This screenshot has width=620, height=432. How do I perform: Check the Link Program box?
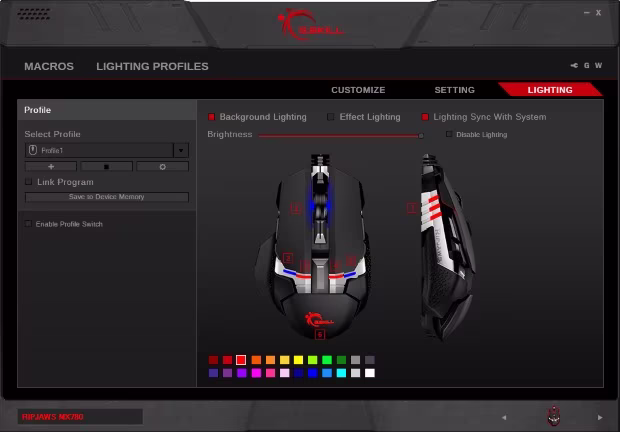coord(28,182)
